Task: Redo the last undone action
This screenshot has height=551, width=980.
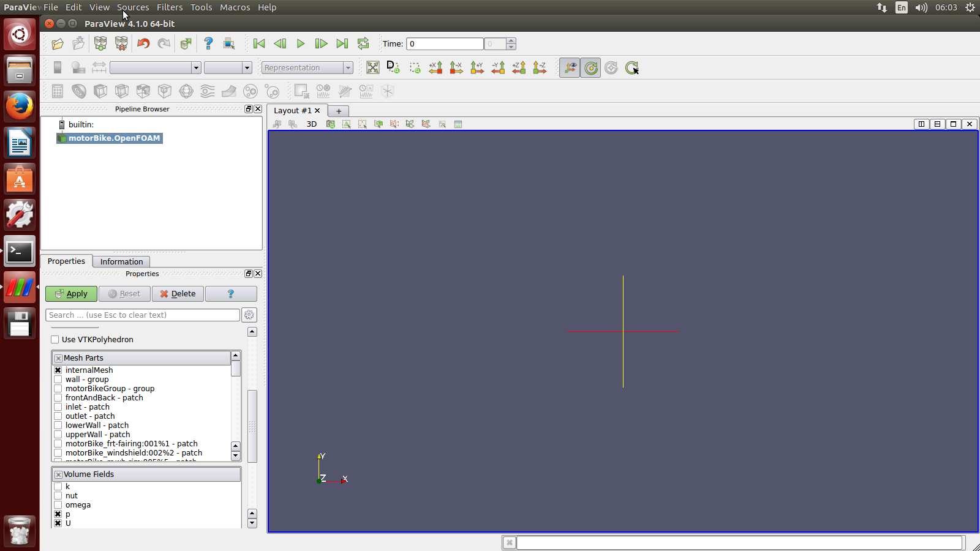Action: coord(164,43)
